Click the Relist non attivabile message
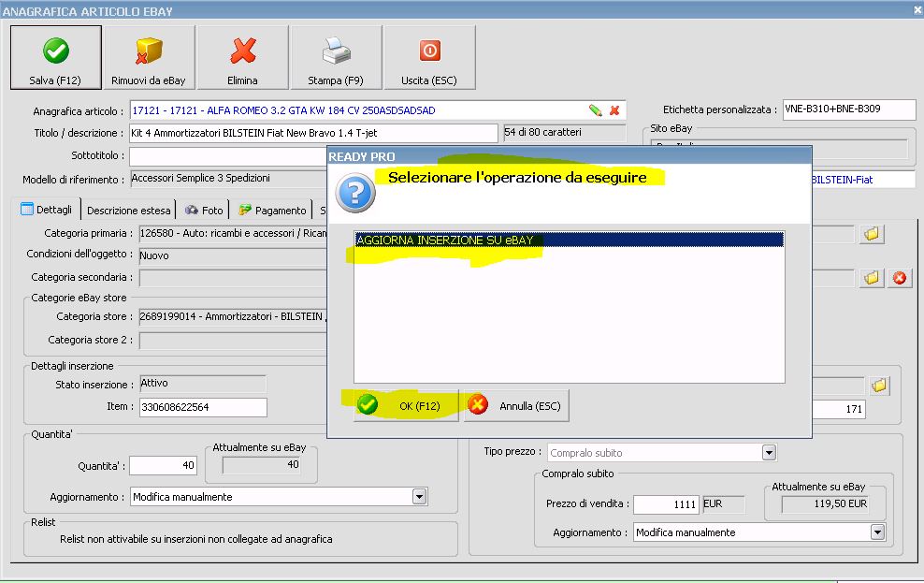 (196, 539)
